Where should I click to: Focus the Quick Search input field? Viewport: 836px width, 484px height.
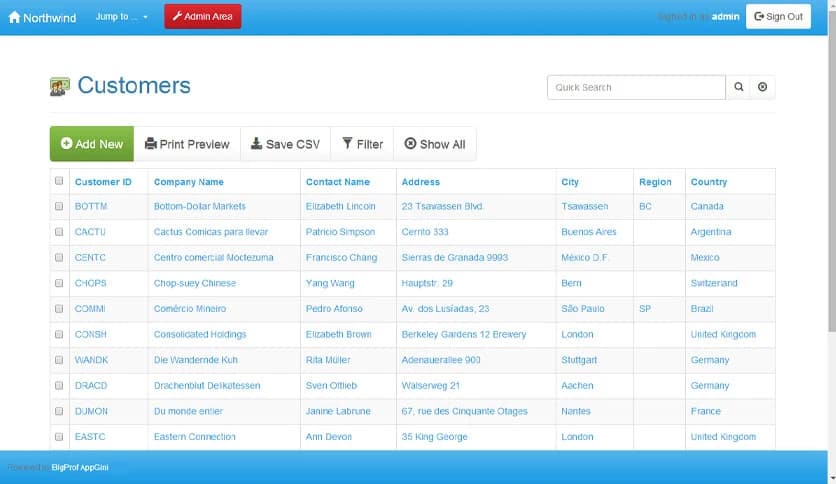636,87
